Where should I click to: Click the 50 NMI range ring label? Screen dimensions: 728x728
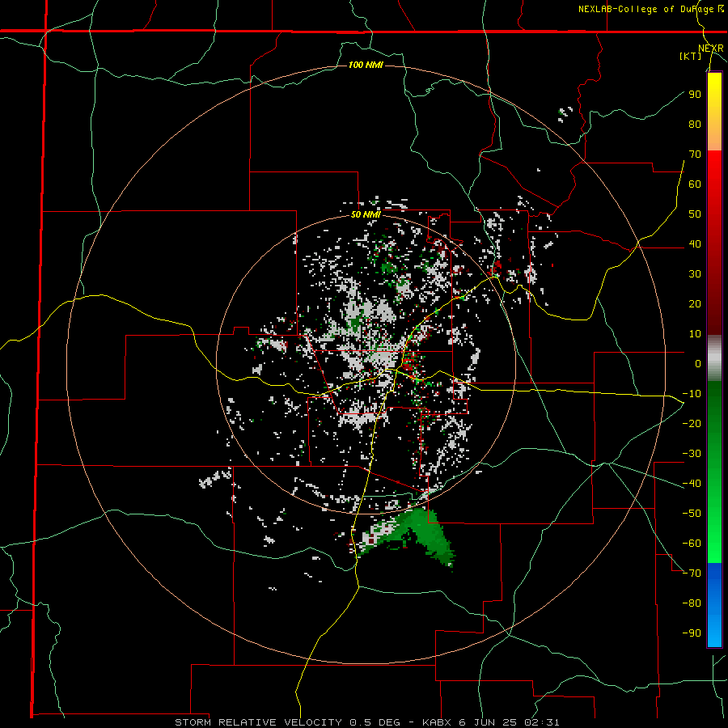tap(366, 214)
